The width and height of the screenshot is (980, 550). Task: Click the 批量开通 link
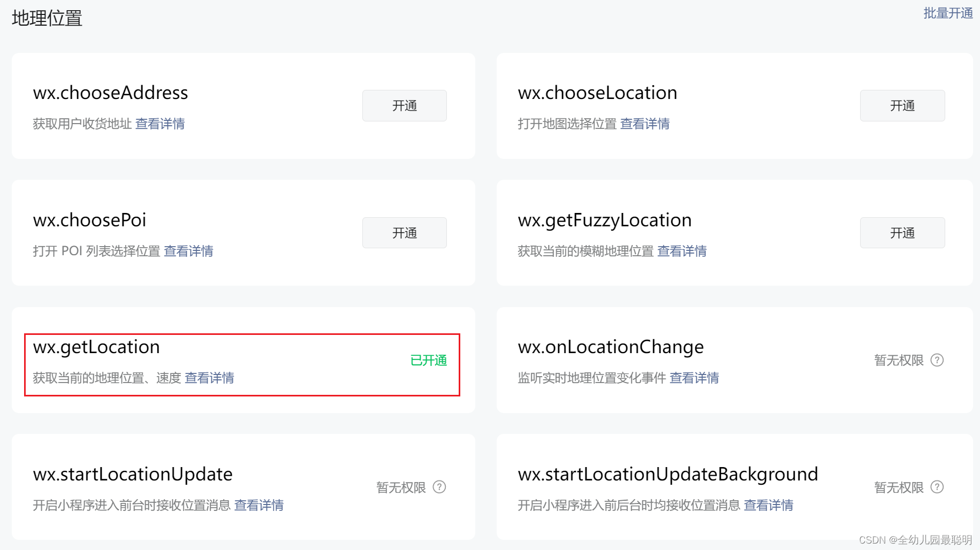click(x=948, y=13)
